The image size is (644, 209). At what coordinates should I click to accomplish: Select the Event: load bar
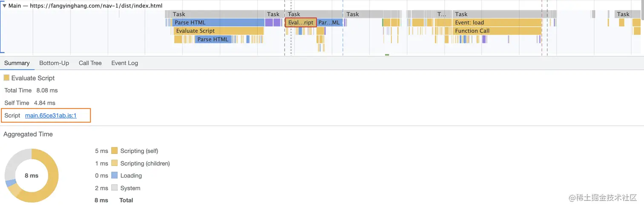[497, 23]
